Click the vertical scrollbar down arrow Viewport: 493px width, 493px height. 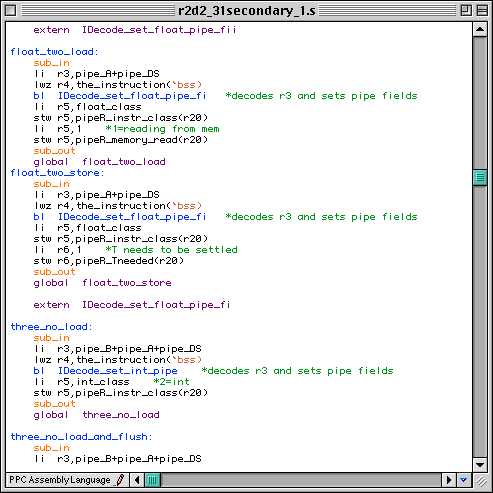coord(480,464)
